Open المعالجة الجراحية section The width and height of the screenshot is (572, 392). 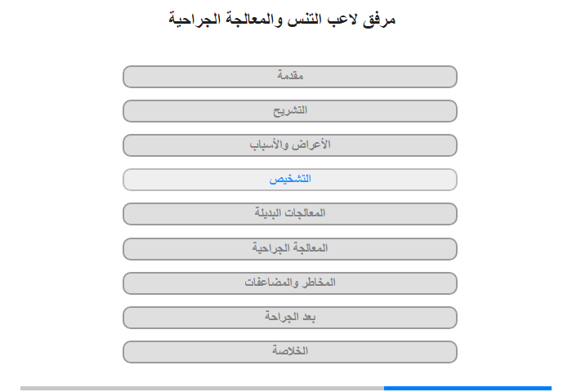(290, 249)
